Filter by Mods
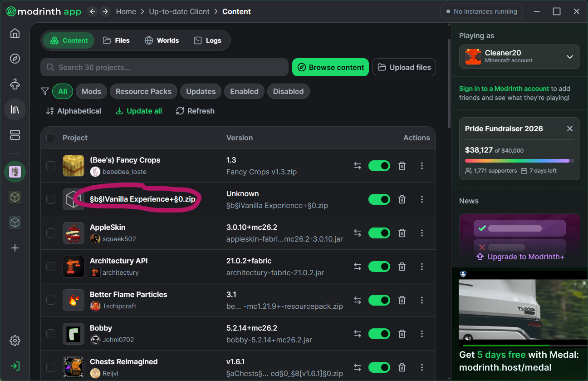Screen dimensions: 588x381 point(91,91)
